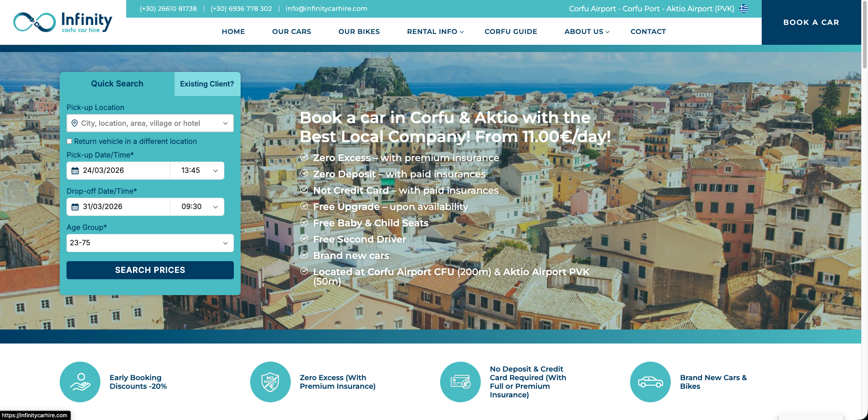
Task: Click the pick-up date calendar icon
Action: click(x=75, y=171)
